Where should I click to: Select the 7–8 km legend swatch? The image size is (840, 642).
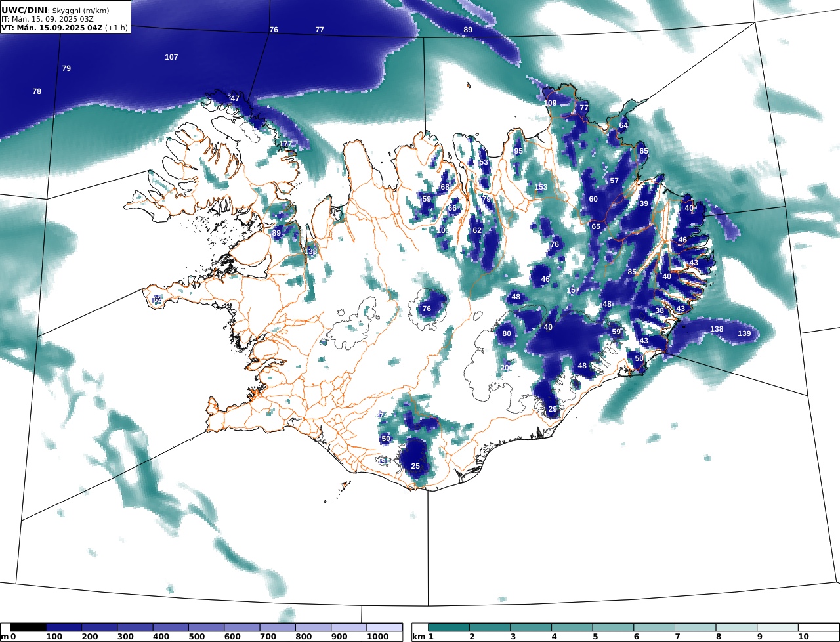[x=695, y=628]
